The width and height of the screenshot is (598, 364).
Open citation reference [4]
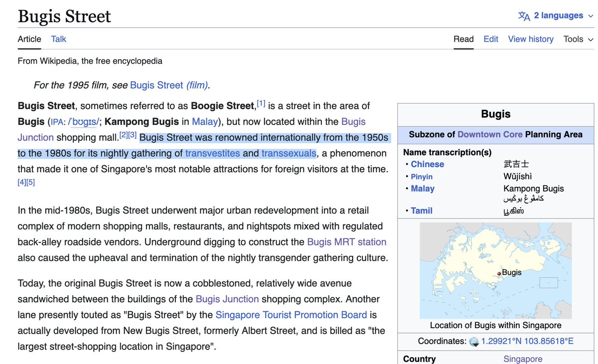pyautogui.click(x=22, y=182)
